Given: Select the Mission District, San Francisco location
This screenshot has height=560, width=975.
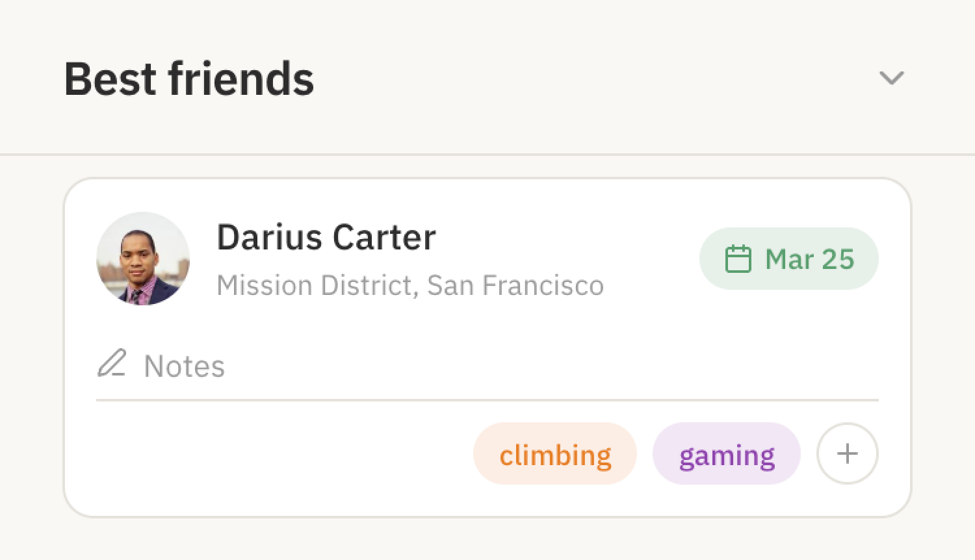Looking at the screenshot, I should (409, 286).
